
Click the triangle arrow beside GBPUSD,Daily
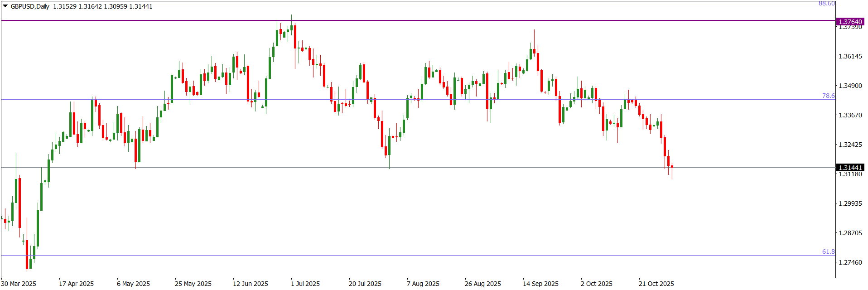pos(5,6)
